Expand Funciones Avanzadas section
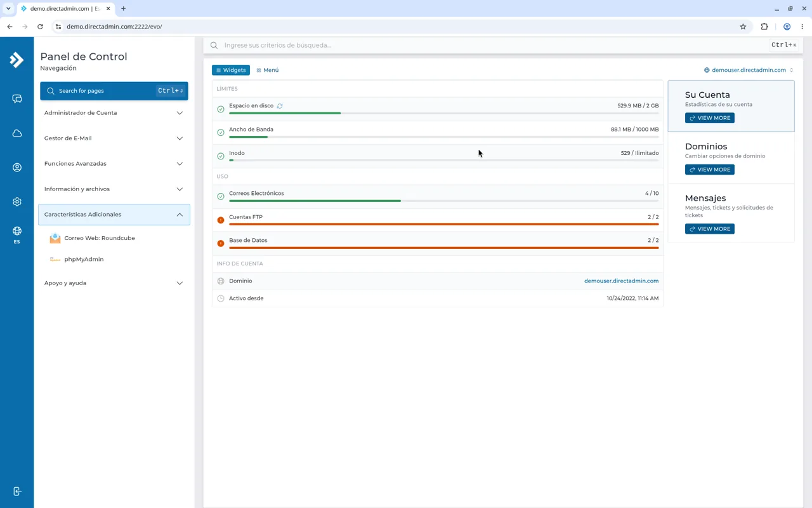 [x=114, y=164]
